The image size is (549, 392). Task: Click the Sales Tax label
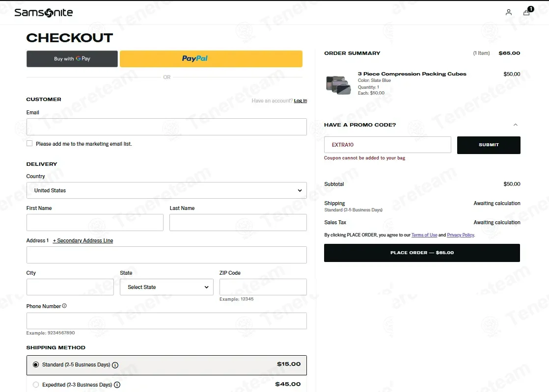point(335,222)
